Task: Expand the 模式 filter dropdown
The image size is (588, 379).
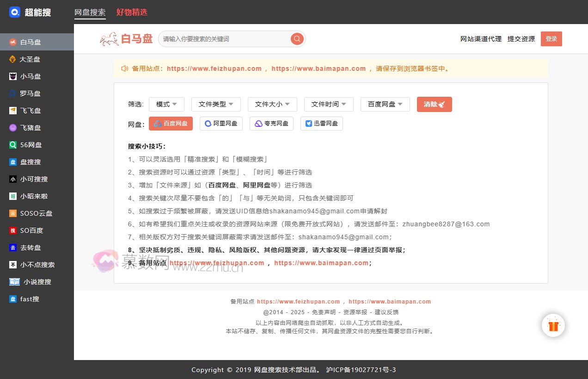Action: coord(166,104)
